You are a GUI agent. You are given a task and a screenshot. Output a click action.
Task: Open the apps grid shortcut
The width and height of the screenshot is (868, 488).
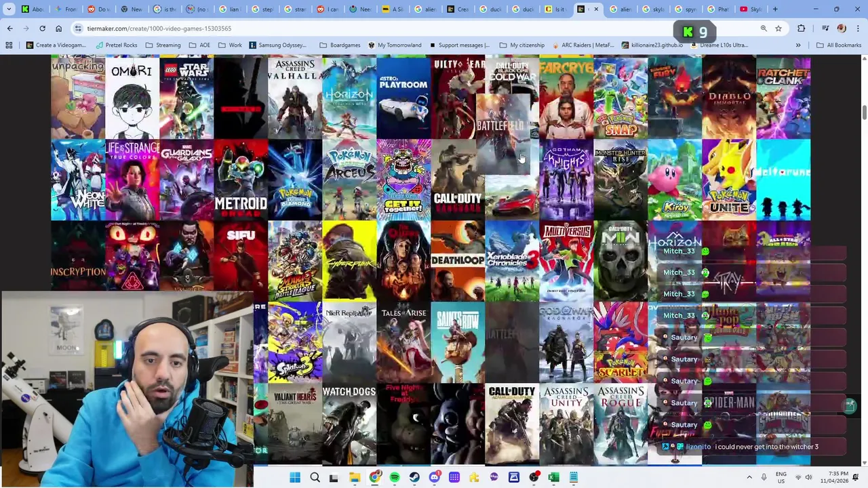click(9, 45)
